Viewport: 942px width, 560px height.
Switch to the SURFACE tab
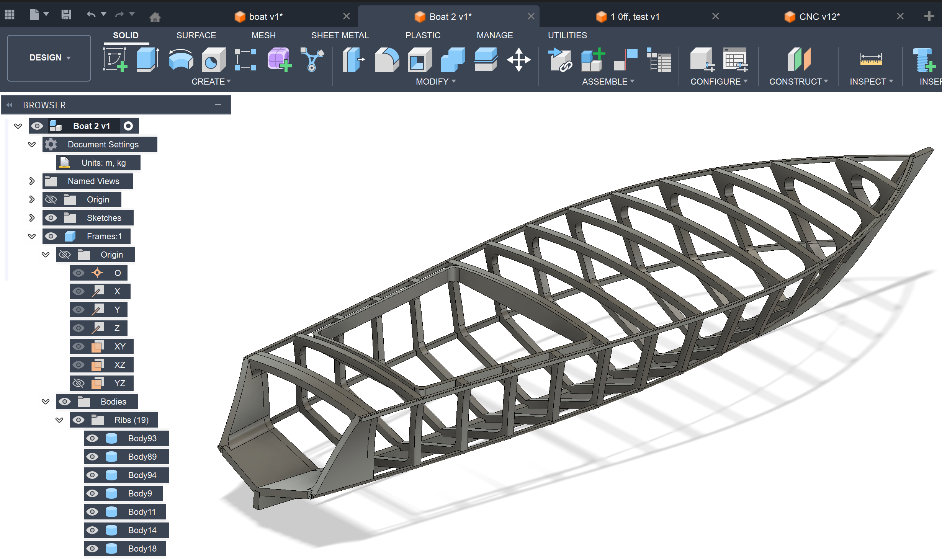pyautogui.click(x=196, y=35)
